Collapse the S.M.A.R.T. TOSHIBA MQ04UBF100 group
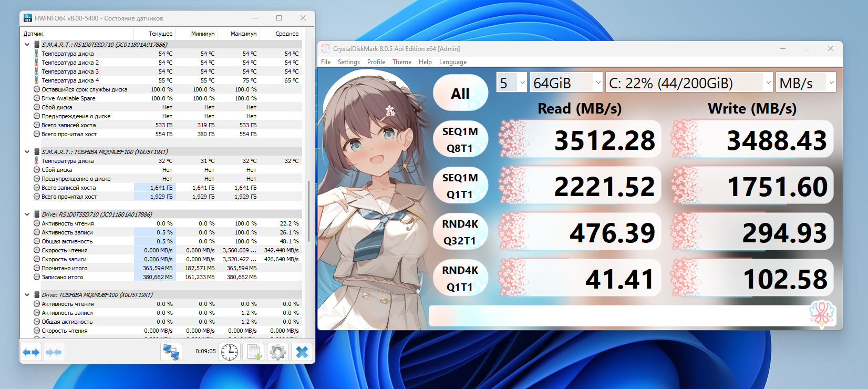Image resolution: width=868 pixels, height=389 pixels. 27,152
